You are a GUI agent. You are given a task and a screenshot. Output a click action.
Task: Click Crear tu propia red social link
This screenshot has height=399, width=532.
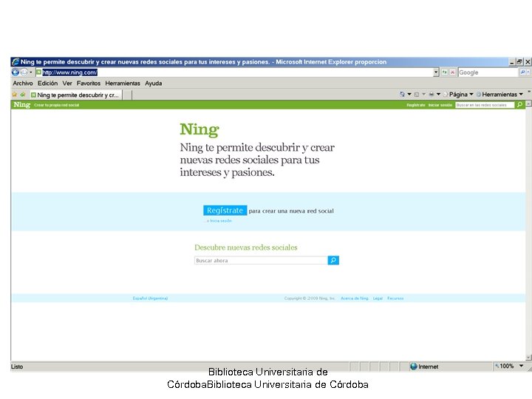tap(57, 105)
